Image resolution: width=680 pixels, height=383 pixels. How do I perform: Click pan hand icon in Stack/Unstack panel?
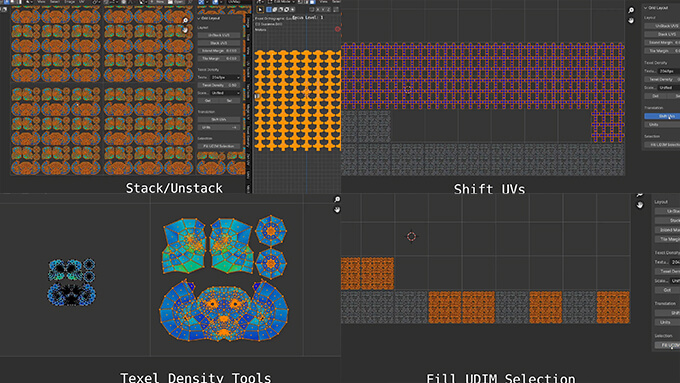pyautogui.click(x=186, y=29)
